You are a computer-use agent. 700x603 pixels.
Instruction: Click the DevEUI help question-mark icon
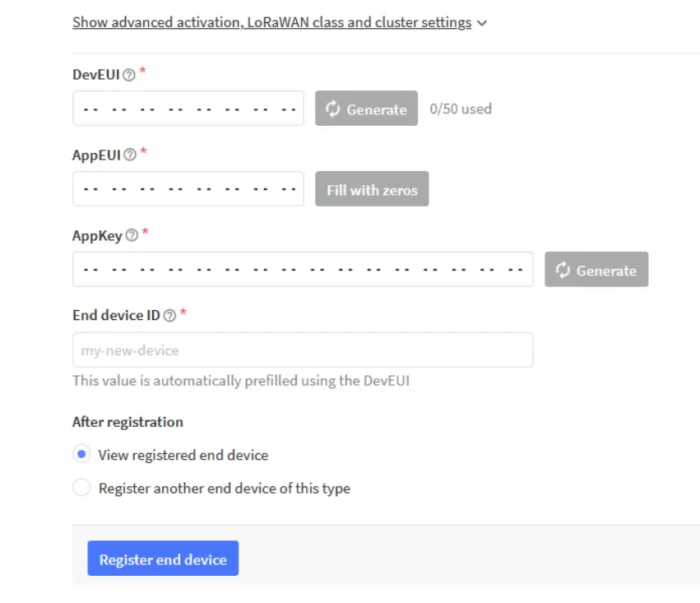128,74
